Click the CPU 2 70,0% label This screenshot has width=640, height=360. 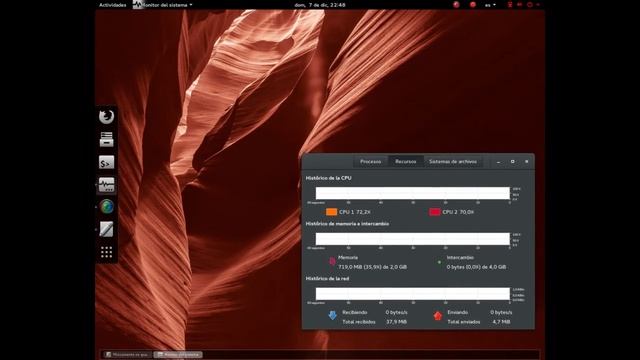[458, 212]
